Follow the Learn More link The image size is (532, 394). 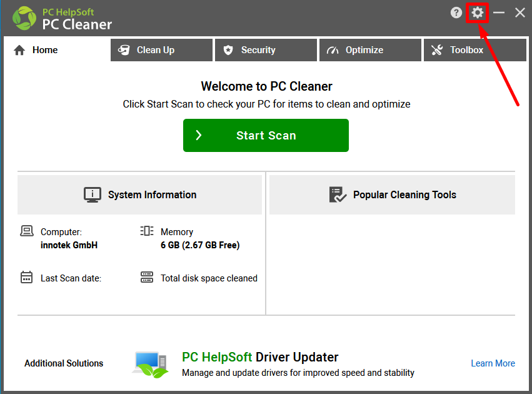click(493, 363)
